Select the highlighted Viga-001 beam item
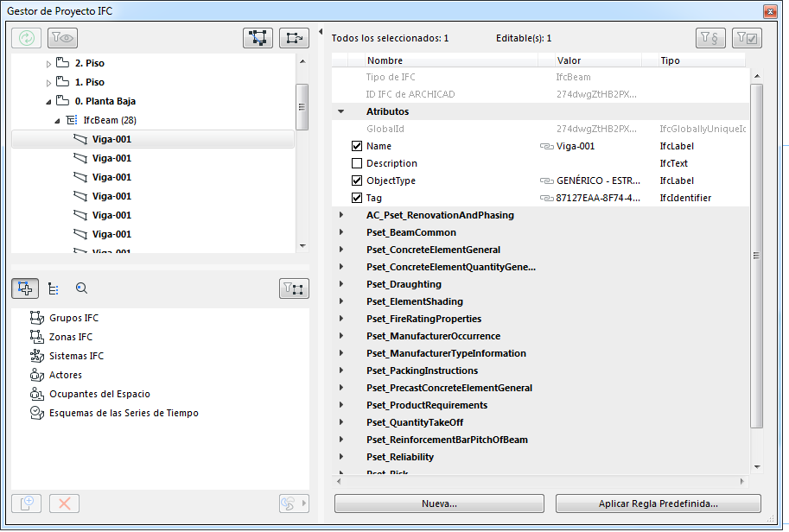The image size is (789, 532). (x=153, y=139)
